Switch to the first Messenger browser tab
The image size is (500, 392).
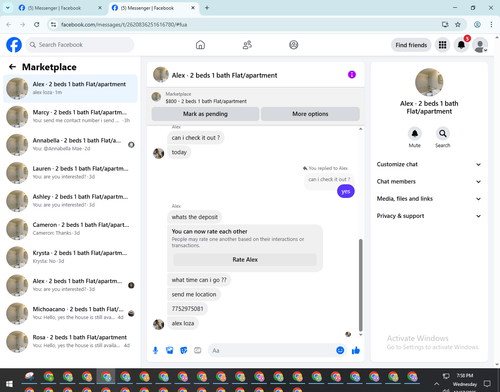pyautogui.click(x=60, y=8)
